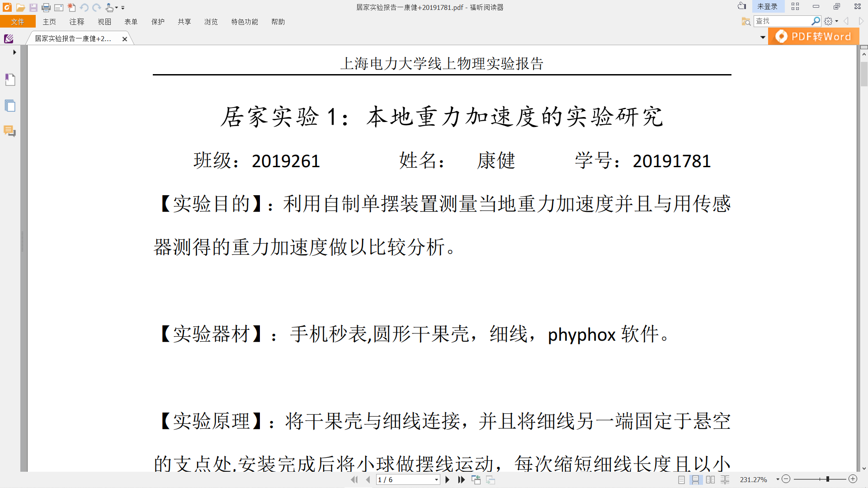The image size is (868, 488).
Task: Open the 注释 menu tab
Action: (x=76, y=22)
